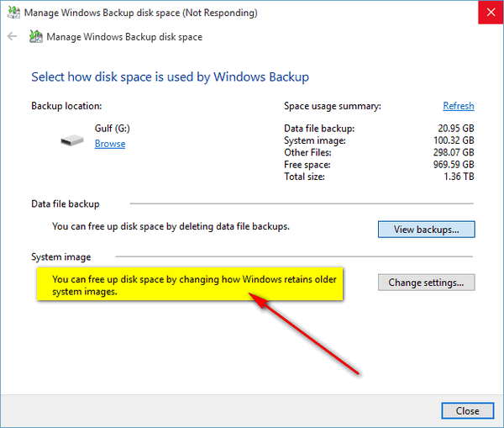Screen dimensions: 504x428
Task: Close the window with the red X
Action: coord(491,13)
